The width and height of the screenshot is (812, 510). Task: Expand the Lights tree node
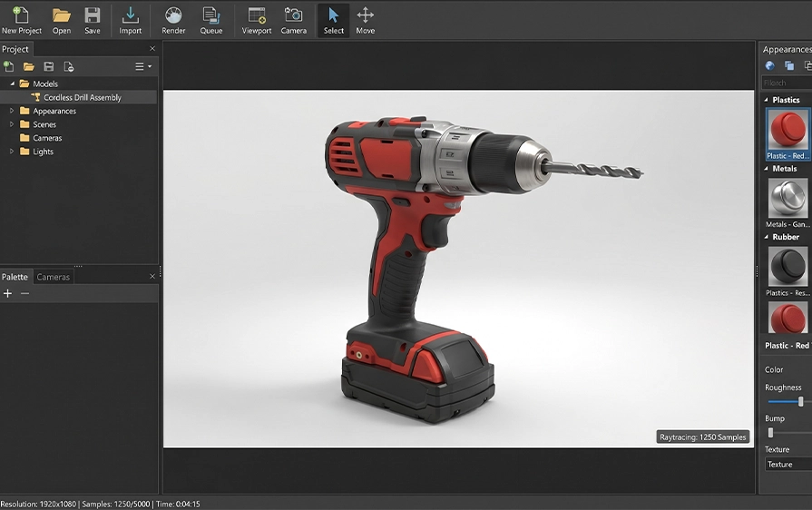pos(12,152)
